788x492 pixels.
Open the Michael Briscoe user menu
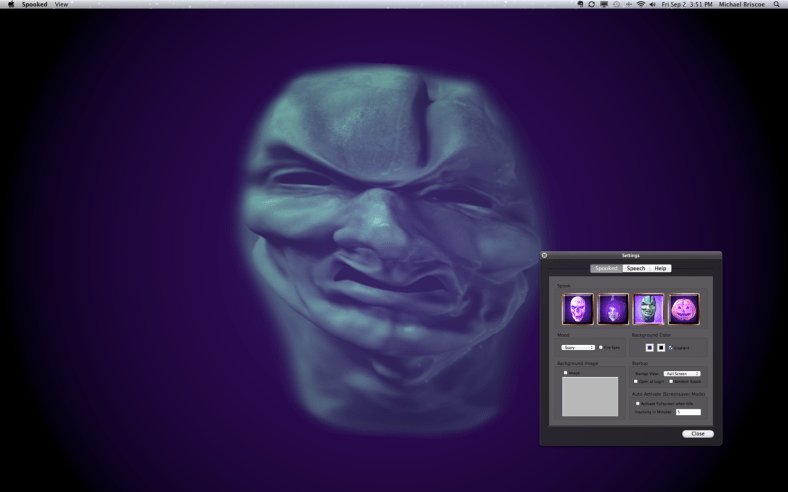tap(742, 4)
